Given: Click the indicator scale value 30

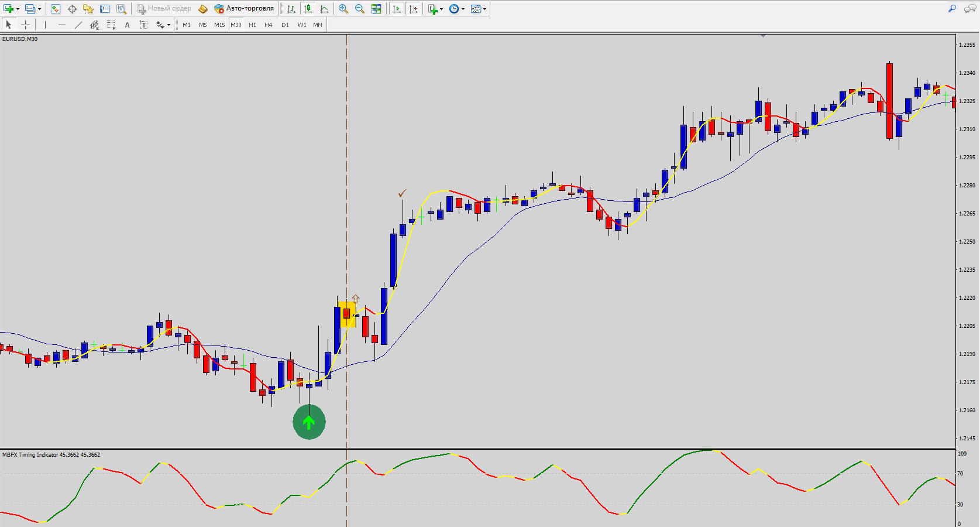Looking at the screenshot, I should pos(960,504).
